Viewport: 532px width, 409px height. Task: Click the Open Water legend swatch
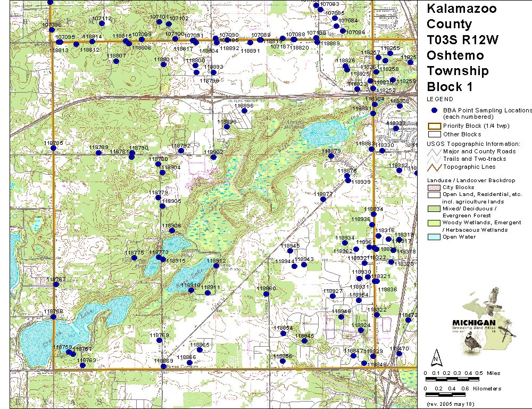434,237
